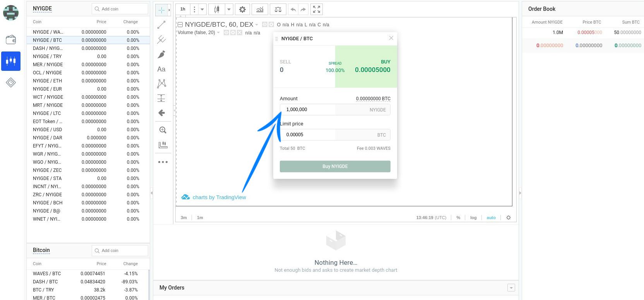This screenshot has height=300, width=644.
Task: Click the Buy NYIGDE button
Action: 335,166
